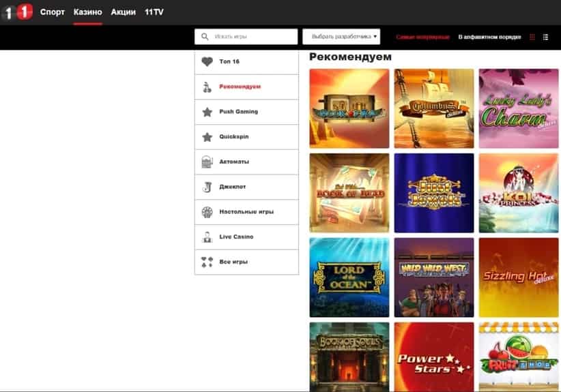Open the Настольные игры category
561x392 pixels.
coord(246,212)
